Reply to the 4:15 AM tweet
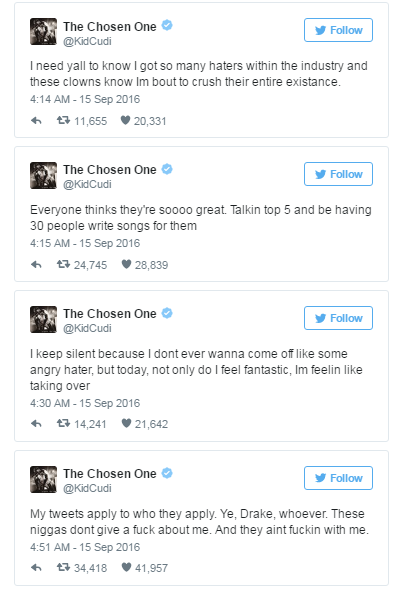The image size is (416, 594). pos(36,265)
